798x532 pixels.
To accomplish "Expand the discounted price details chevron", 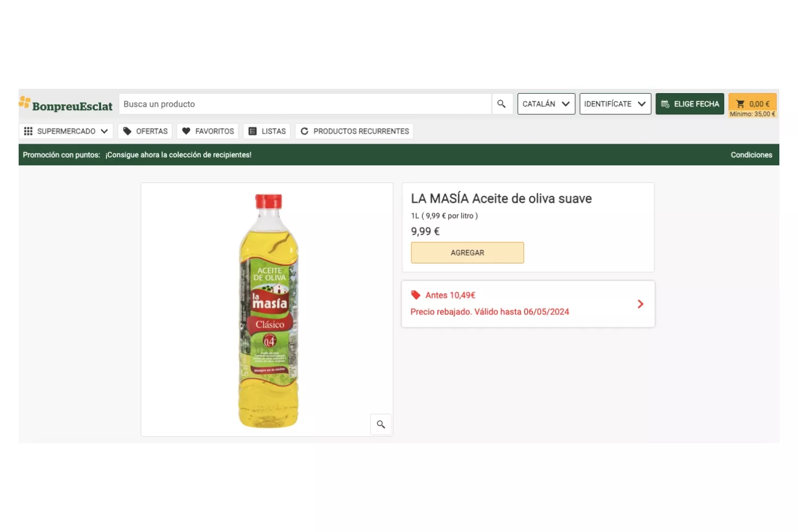I will point(641,304).
